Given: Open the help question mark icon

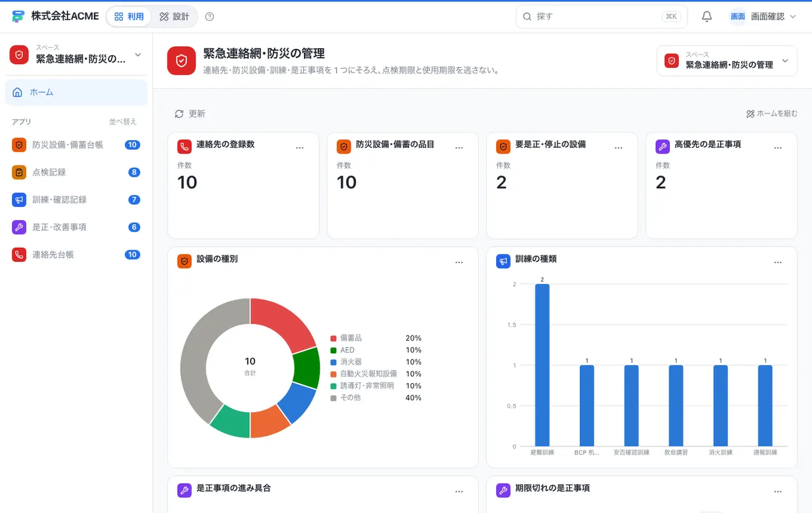Looking at the screenshot, I should pos(210,16).
